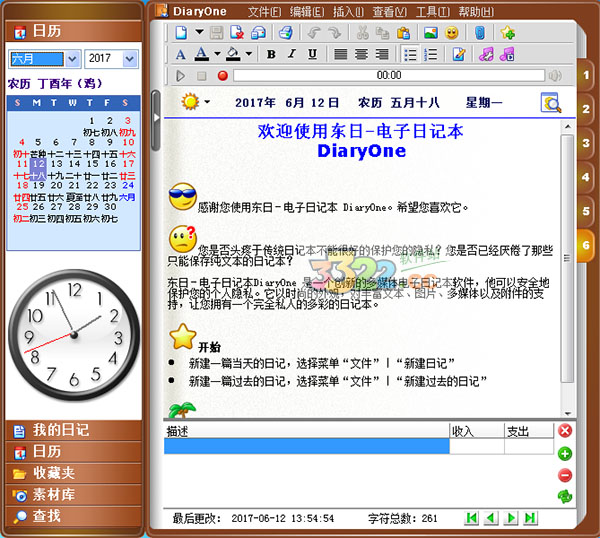The width and height of the screenshot is (600, 538).
Task: Click the paperclip attachment icon
Action: (x=479, y=33)
